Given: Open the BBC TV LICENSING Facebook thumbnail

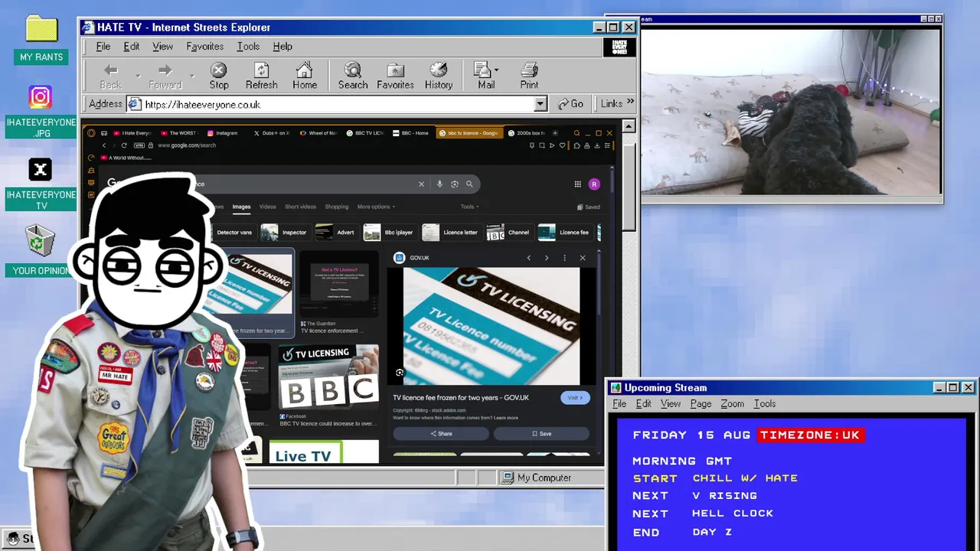Looking at the screenshot, I should point(328,378).
